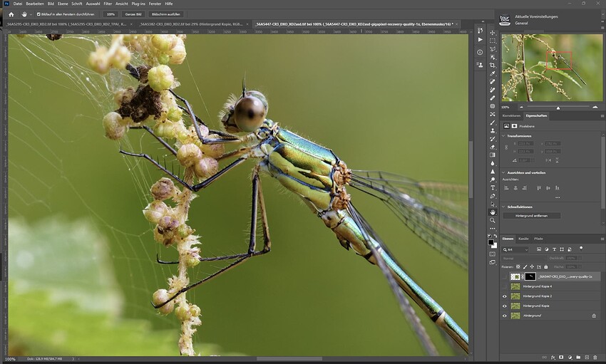The height and width of the screenshot is (364, 606).
Task: Open the Layers panel flyout menu
Action: [x=602, y=239]
